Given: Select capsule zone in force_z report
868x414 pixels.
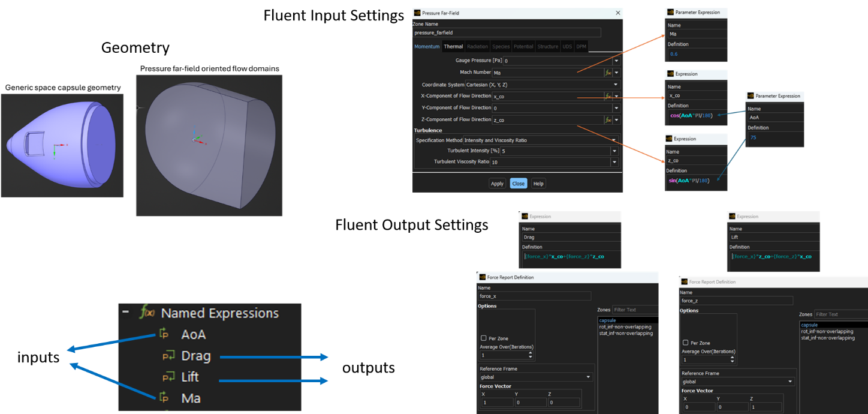Looking at the screenshot, I should 833,325.
